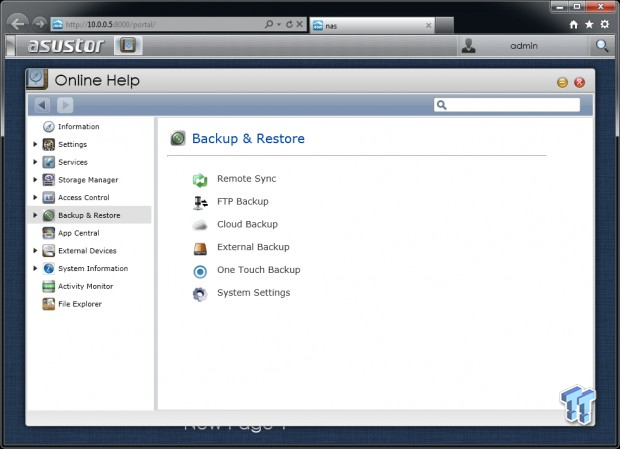Minimize the Online Help window with the yellow button

pos(562,82)
